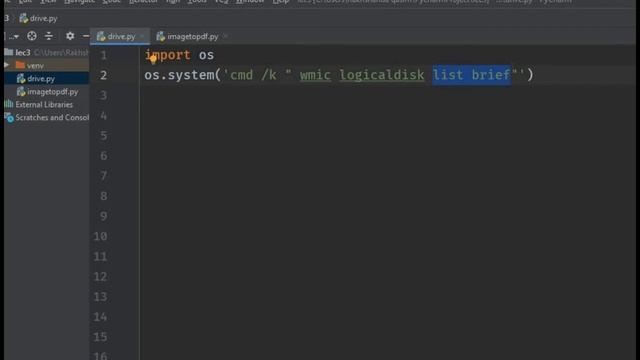The image size is (640, 360).
Task: Open the Help menu
Action: [x=281, y=2]
